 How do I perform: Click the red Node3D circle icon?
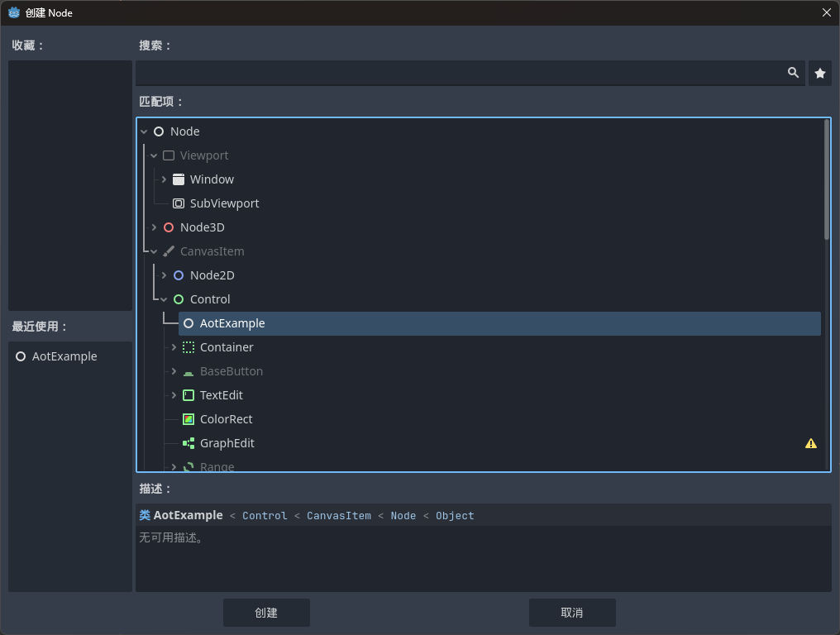tap(169, 227)
